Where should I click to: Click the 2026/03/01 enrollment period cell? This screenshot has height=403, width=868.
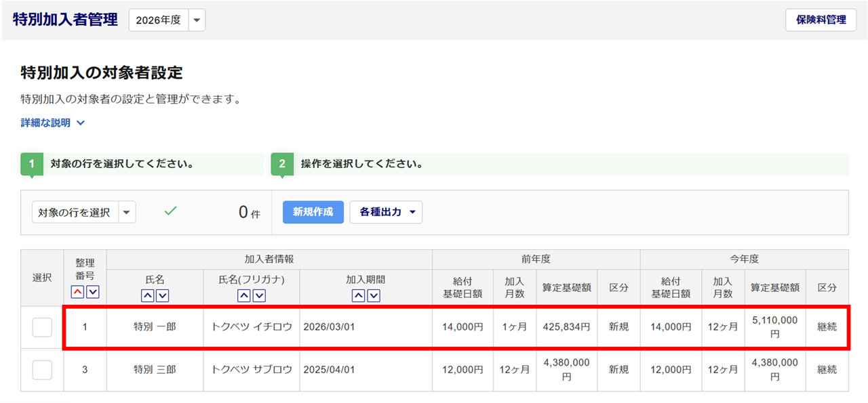click(330, 327)
